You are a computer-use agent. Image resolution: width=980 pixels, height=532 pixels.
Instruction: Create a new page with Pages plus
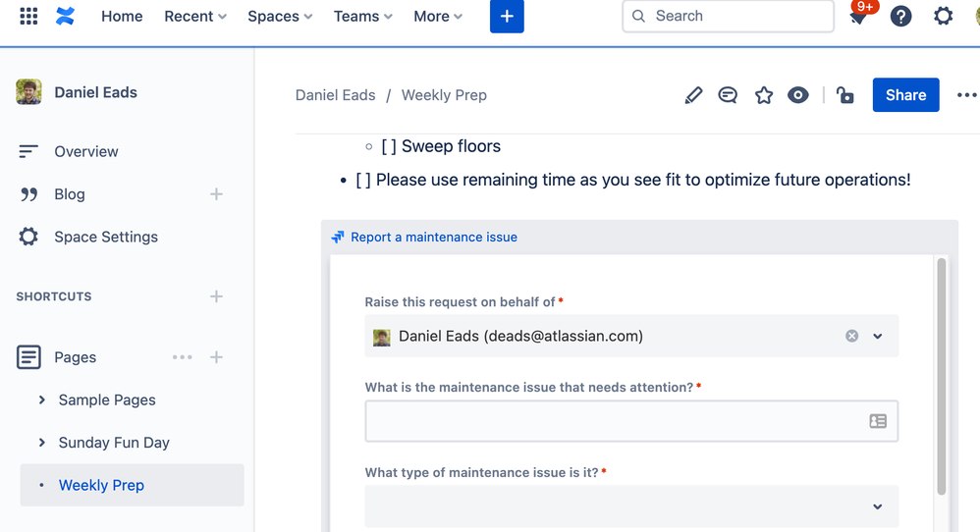click(216, 357)
